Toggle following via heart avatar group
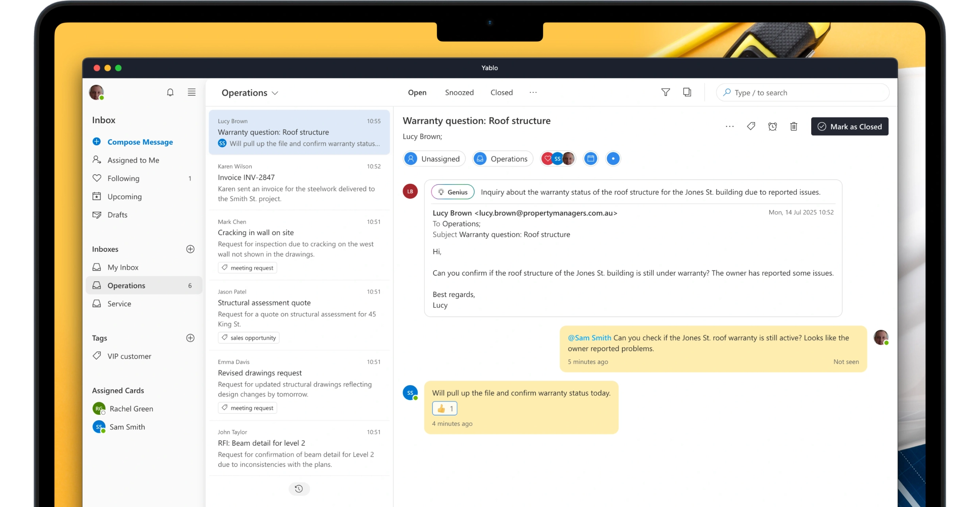The image size is (980, 507). 548,159
